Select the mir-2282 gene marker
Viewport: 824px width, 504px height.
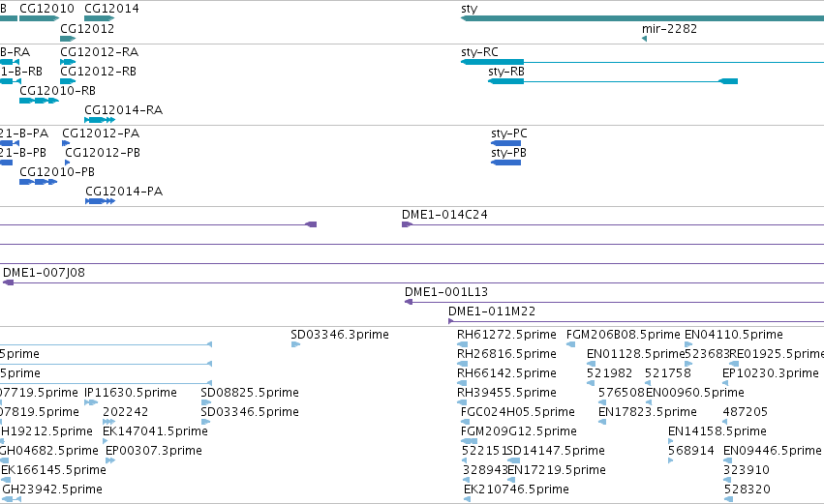pos(644,39)
